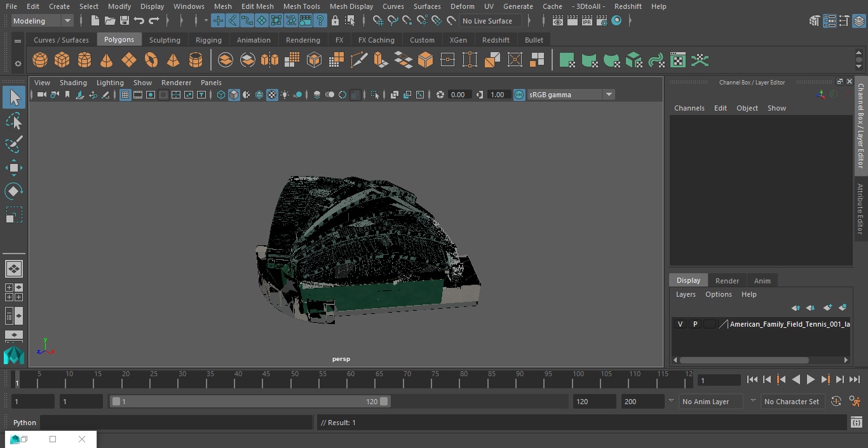Click the New Scene icon
The image size is (868, 448).
(x=95, y=21)
